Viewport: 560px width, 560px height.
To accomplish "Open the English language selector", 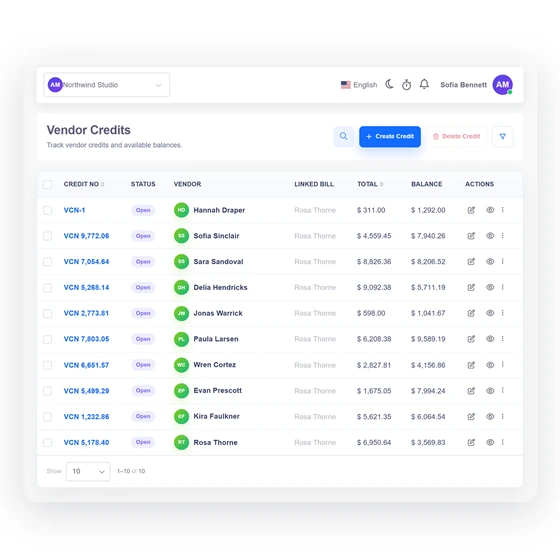I will click(359, 85).
